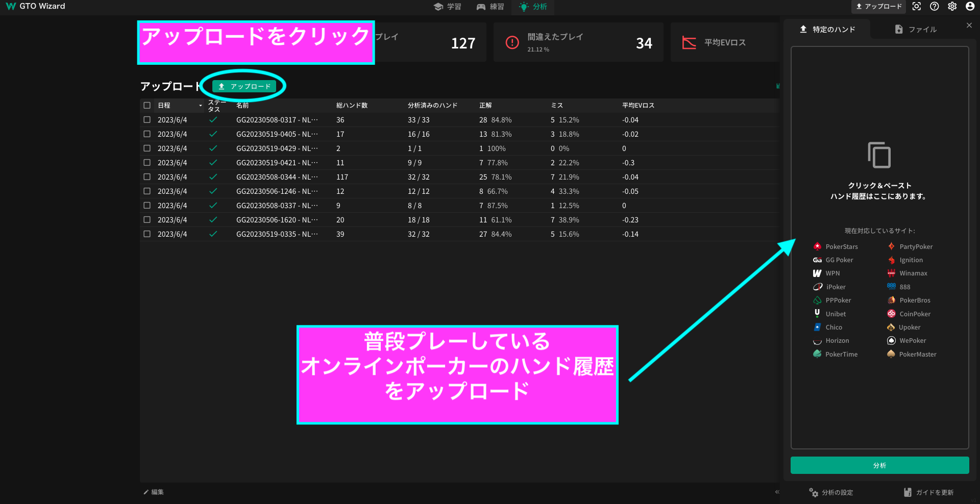Click the PokerMaster site icon

pyautogui.click(x=891, y=354)
